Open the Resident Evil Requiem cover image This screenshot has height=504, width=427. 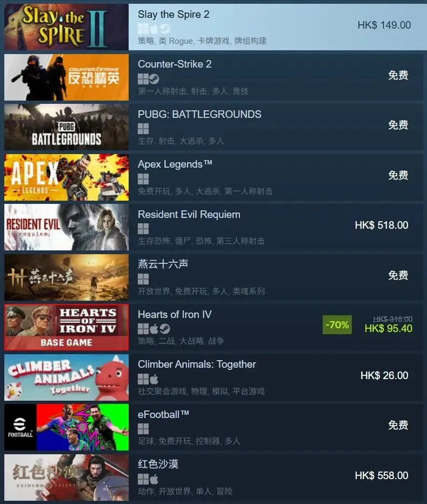(66, 227)
